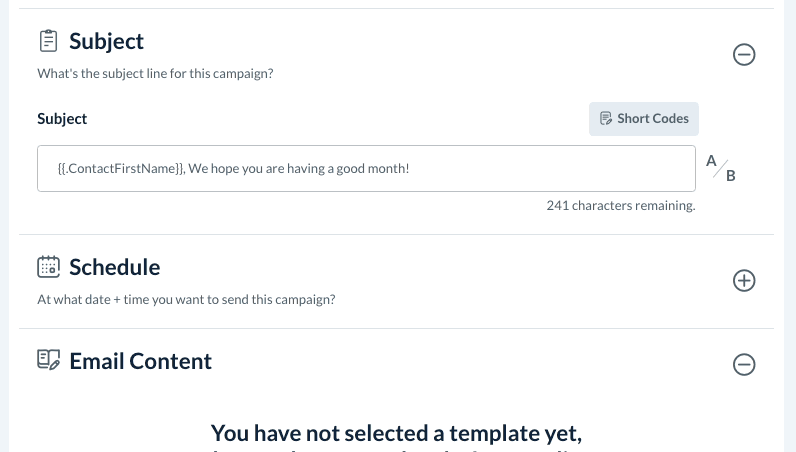Click the letter B in A/B control
The image size is (796, 452).
[x=731, y=176]
